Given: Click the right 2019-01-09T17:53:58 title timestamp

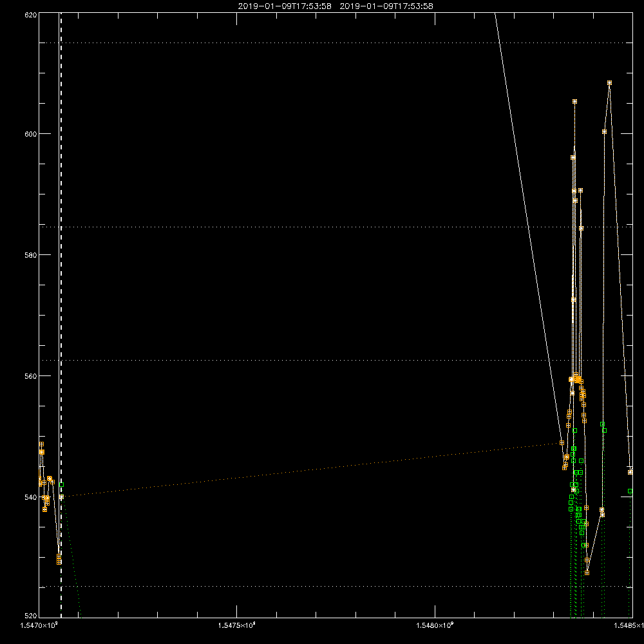Looking at the screenshot, I should pos(386,6).
